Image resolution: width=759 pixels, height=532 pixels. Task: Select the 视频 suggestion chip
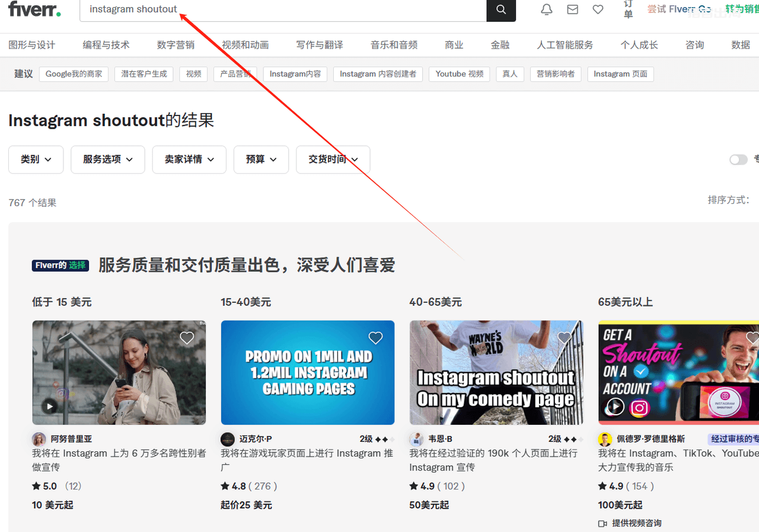[x=193, y=74]
